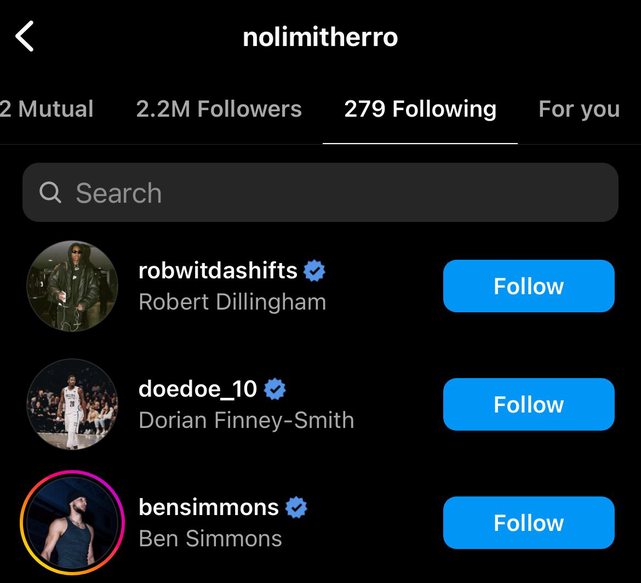Open bensimmons username link

pyautogui.click(x=208, y=507)
